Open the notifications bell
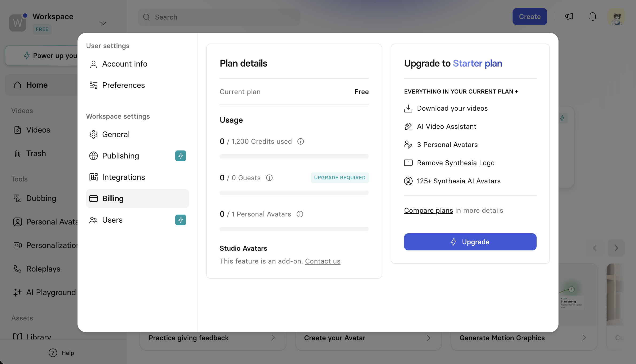Screen dimensions: 636x364 click(592, 17)
